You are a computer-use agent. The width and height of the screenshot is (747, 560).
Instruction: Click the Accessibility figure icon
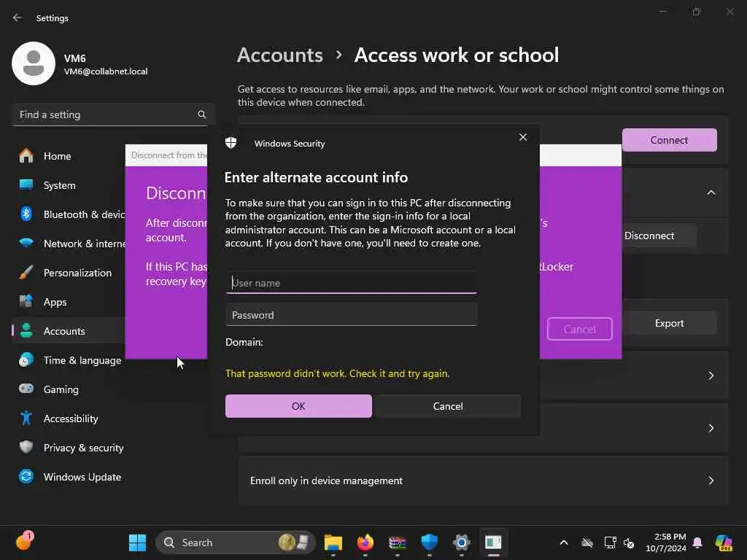(x=26, y=418)
